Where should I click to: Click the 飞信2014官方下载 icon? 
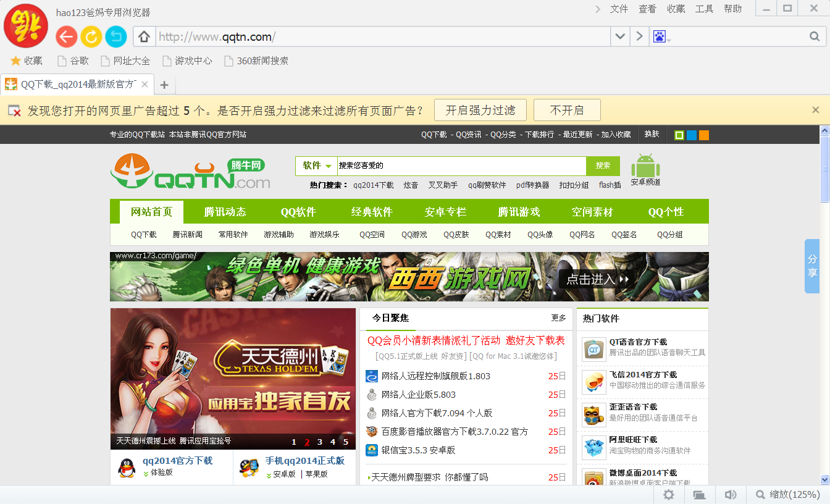coord(594,383)
